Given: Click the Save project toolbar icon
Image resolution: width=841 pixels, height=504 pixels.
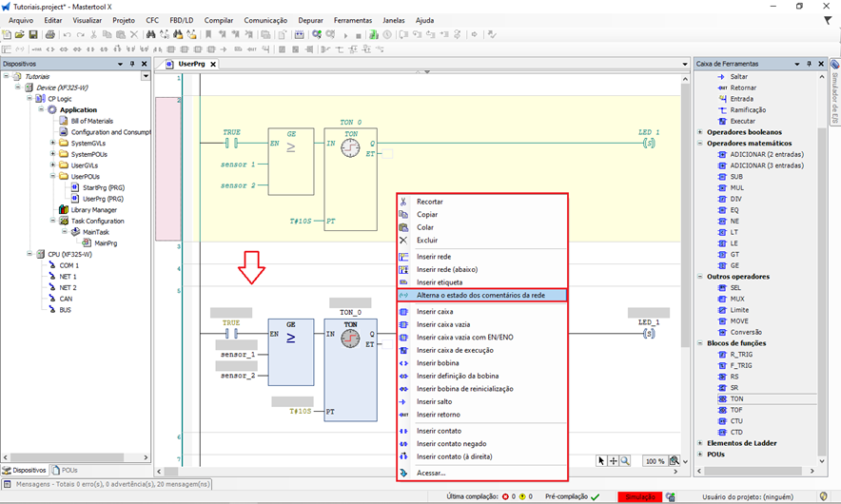Looking at the screenshot, I should (33, 35).
